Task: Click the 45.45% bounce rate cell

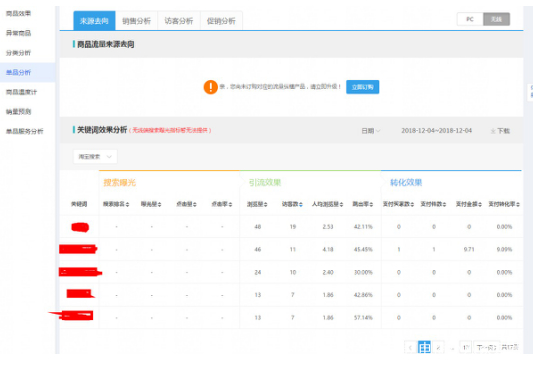Action: [x=363, y=249]
